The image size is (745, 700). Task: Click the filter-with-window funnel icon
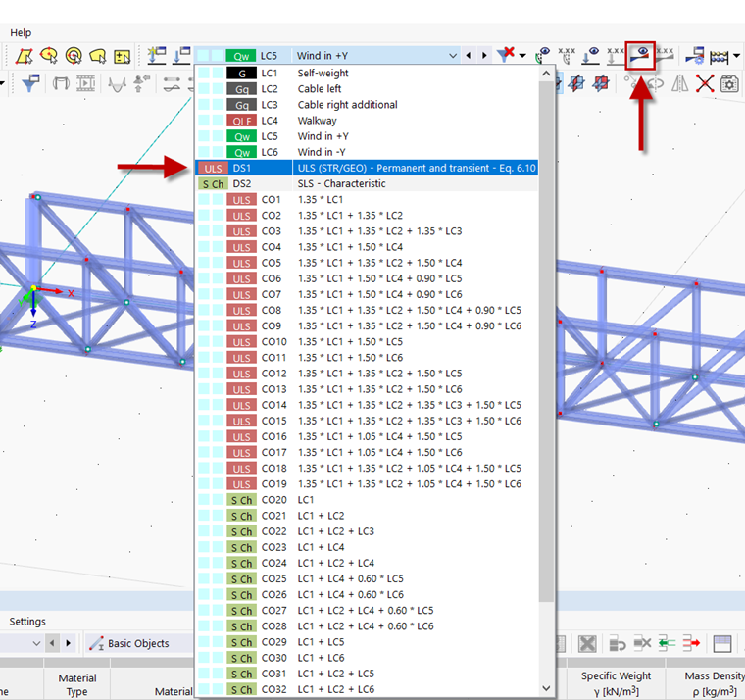pyautogui.click(x=31, y=83)
